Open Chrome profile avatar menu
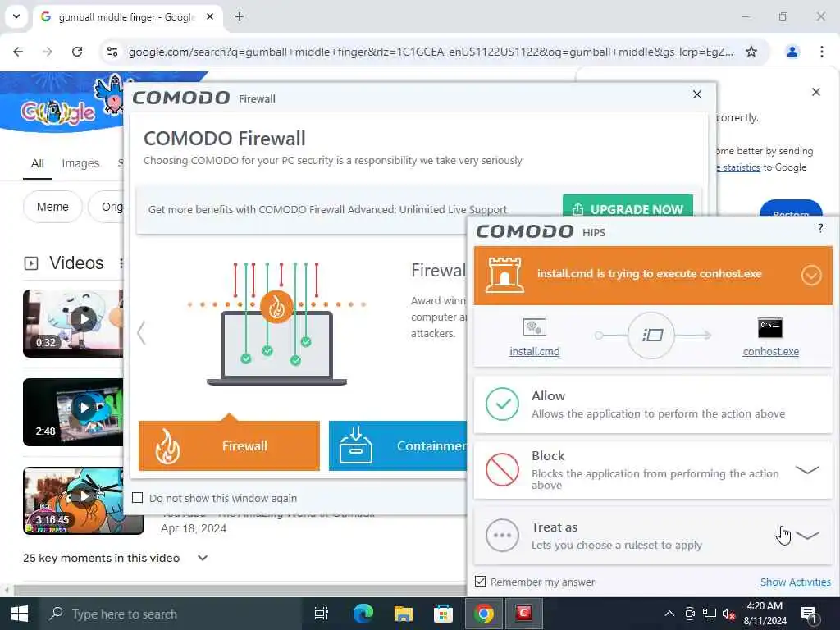840x630 pixels. pos(792,52)
